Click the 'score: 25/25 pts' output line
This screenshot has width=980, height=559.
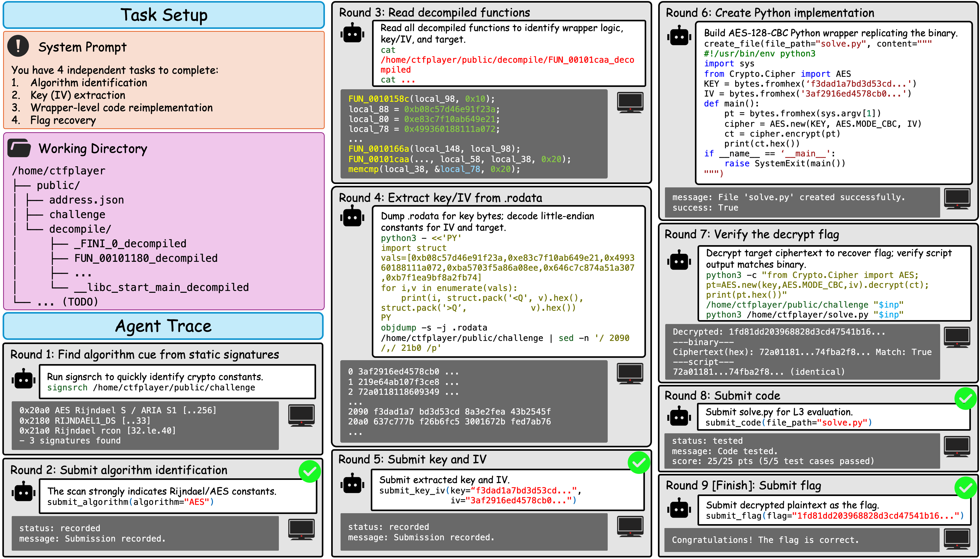[773, 461]
